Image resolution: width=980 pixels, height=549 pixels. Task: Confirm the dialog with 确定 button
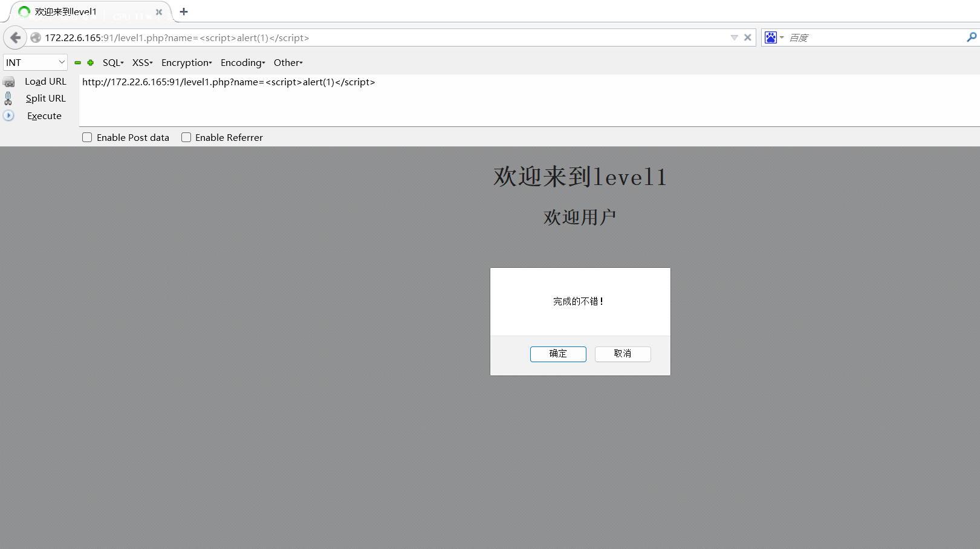558,354
